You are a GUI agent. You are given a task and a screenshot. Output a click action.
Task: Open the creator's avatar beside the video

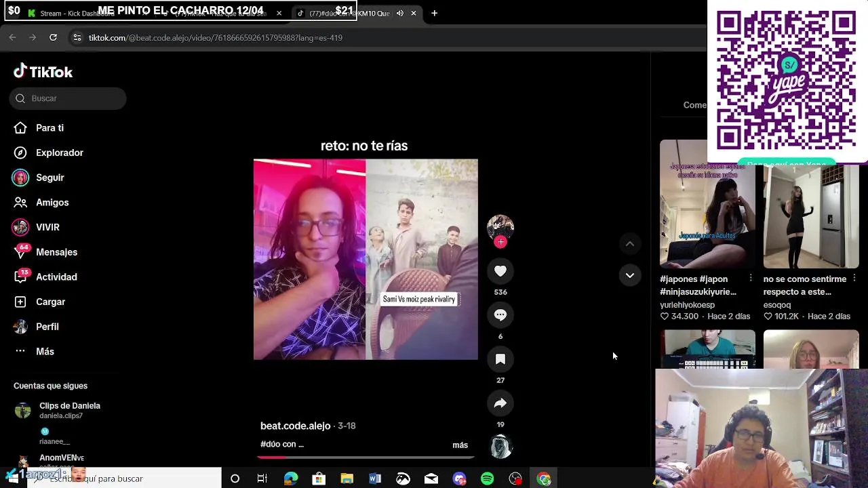(x=500, y=228)
